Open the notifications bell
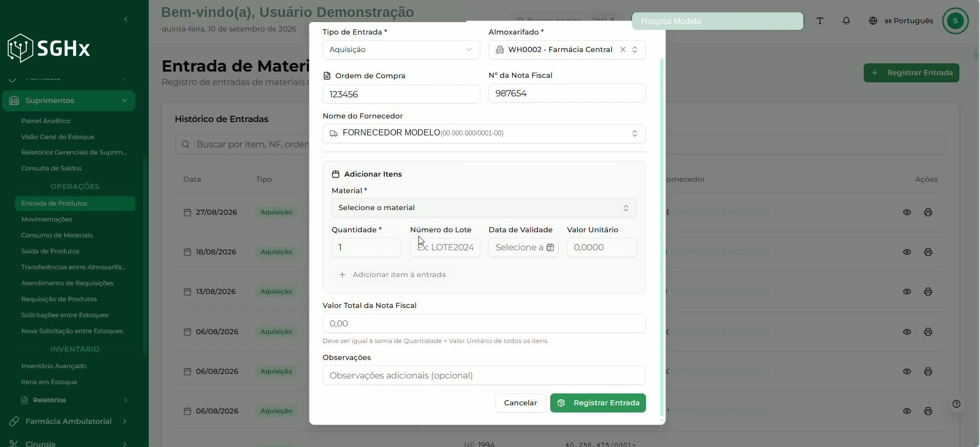This screenshot has height=447, width=980. tap(846, 21)
